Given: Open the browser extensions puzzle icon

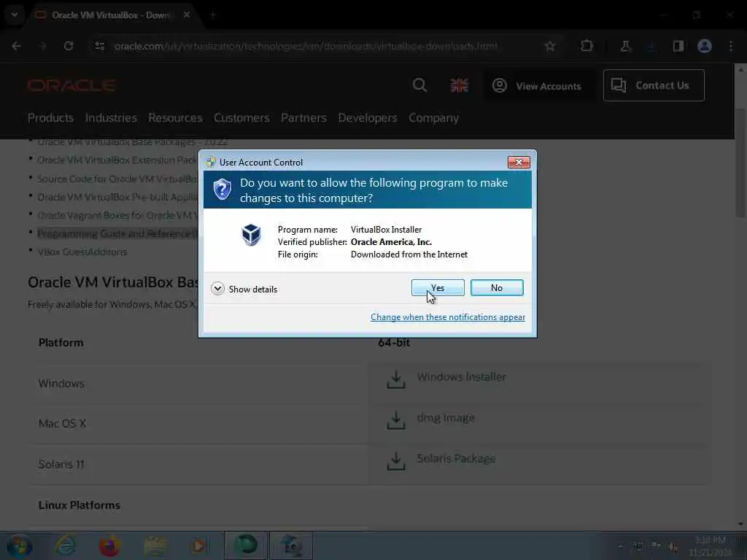Looking at the screenshot, I should click(587, 46).
